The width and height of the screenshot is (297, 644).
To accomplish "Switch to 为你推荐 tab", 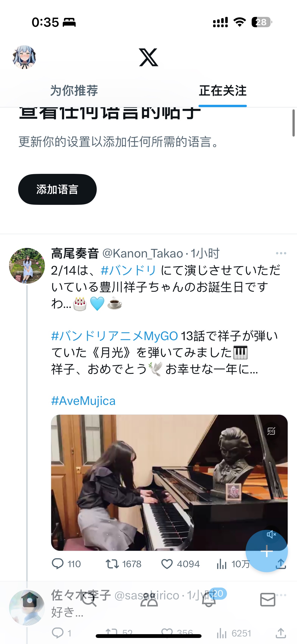I will coord(74,91).
